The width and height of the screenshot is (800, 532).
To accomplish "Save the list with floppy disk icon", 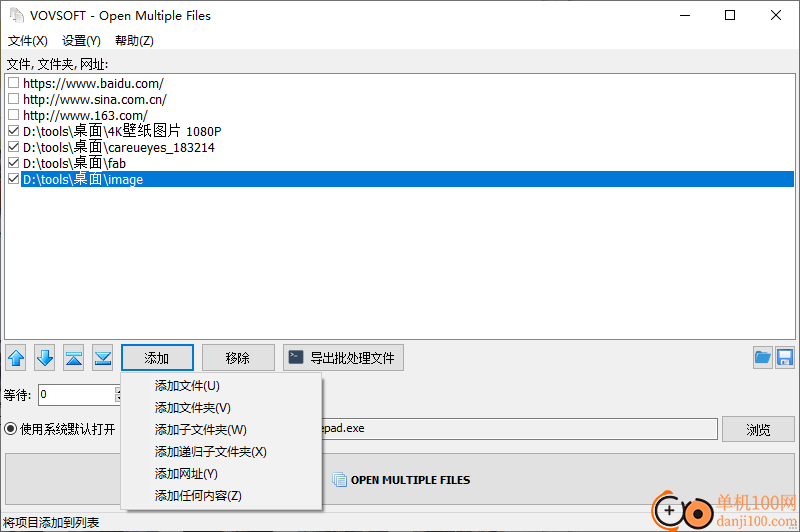I will coord(785,358).
